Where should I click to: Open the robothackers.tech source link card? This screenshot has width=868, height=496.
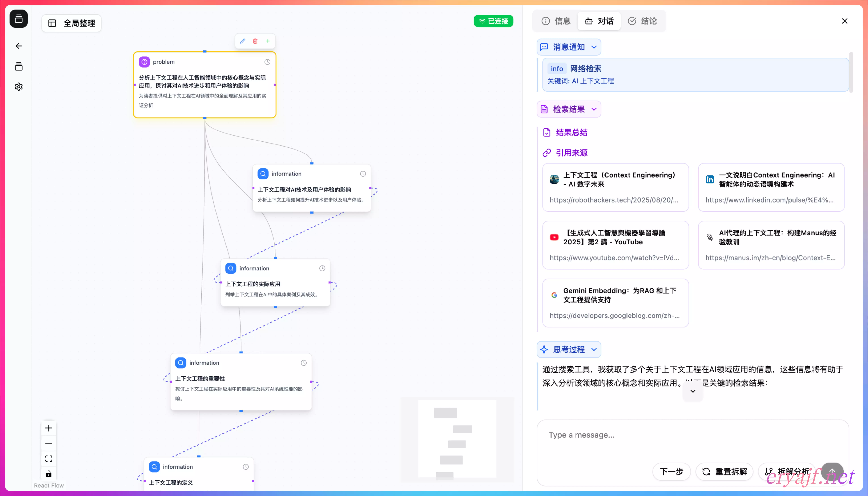coord(615,187)
